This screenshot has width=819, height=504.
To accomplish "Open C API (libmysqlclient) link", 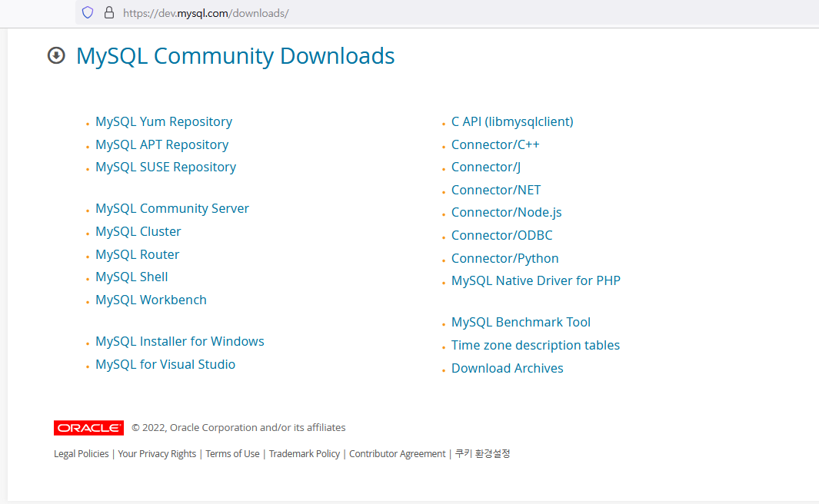I will 512,121.
